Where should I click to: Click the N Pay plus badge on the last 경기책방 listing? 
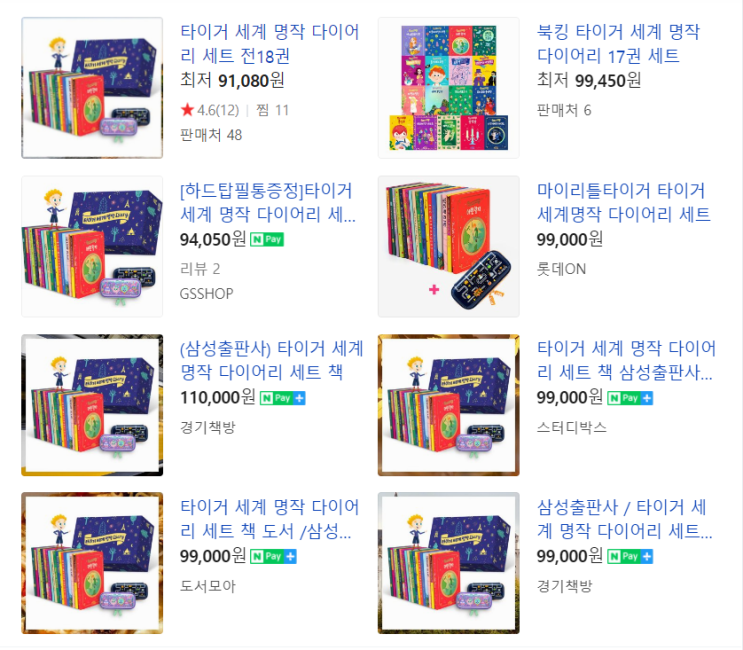coord(630,556)
